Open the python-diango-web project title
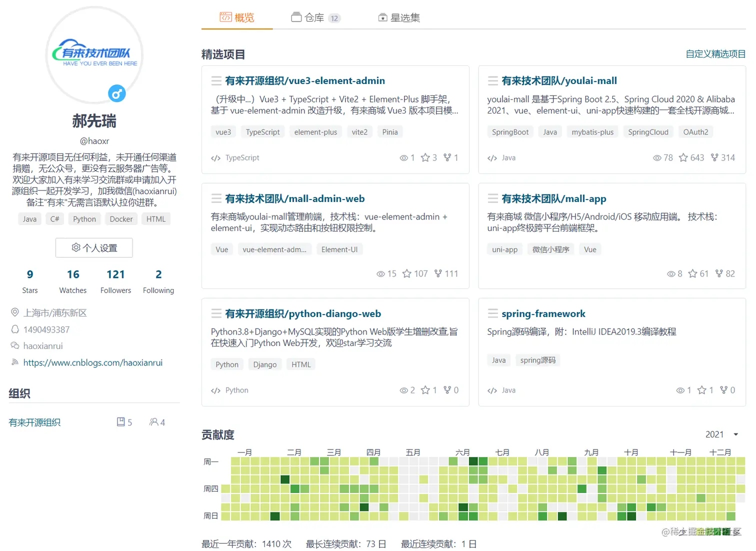The height and width of the screenshot is (551, 756). click(303, 313)
